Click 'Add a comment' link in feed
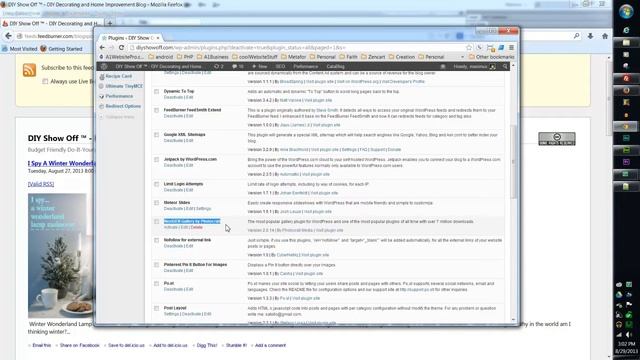Viewport: 640px width, 360px height. click(x=270, y=345)
